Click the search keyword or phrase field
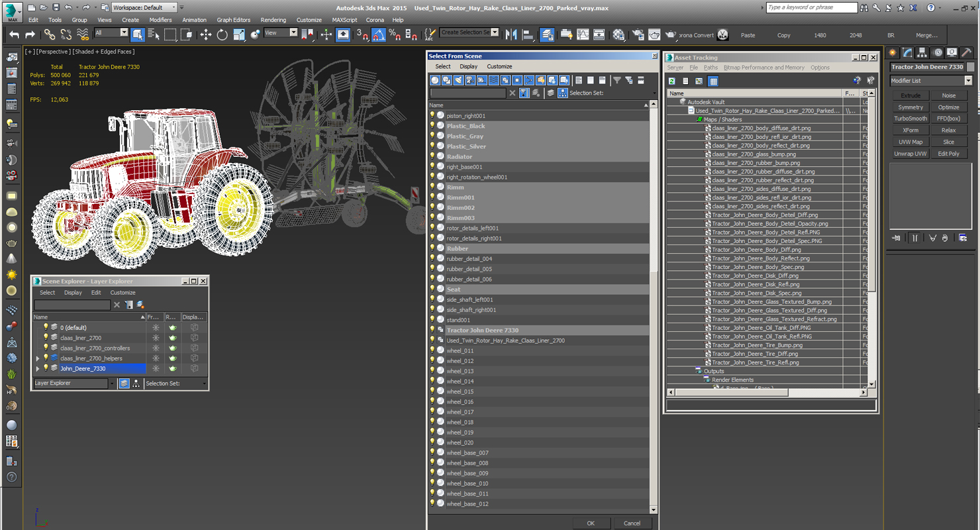The image size is (980, 530). pos(811,7)
